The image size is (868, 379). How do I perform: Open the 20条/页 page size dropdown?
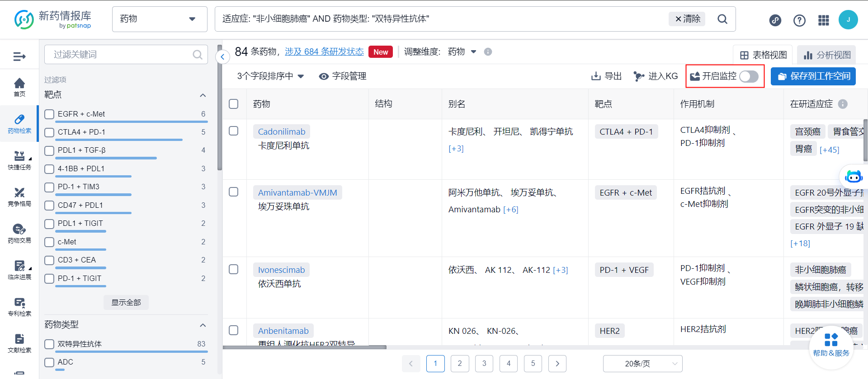642,364
